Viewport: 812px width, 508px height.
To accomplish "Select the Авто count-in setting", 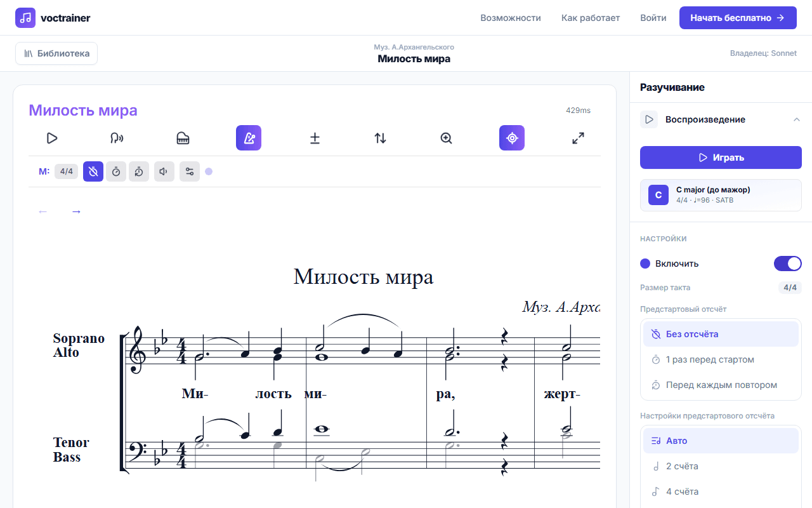I will click(x=721, y=441).
